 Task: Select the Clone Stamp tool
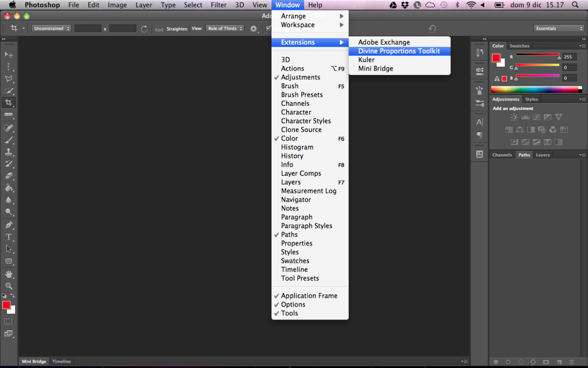click(x=9, y=152)
